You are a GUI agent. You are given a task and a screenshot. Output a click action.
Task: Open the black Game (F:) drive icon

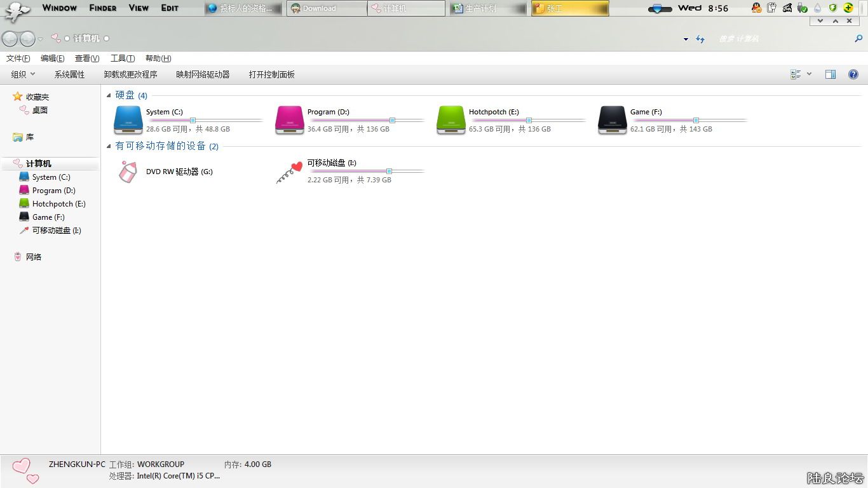click(613, 119)
